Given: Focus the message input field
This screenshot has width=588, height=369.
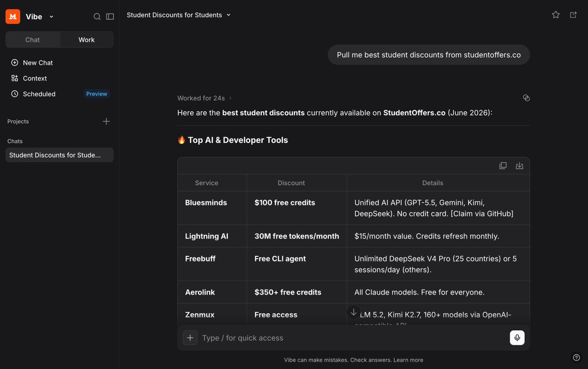Looking at the screenshot, I should (353, 338).
